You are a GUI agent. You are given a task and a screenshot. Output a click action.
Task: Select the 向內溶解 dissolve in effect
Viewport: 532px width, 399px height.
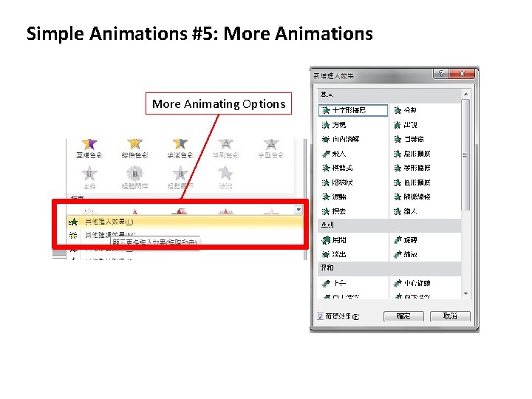(x=341, y=139)
